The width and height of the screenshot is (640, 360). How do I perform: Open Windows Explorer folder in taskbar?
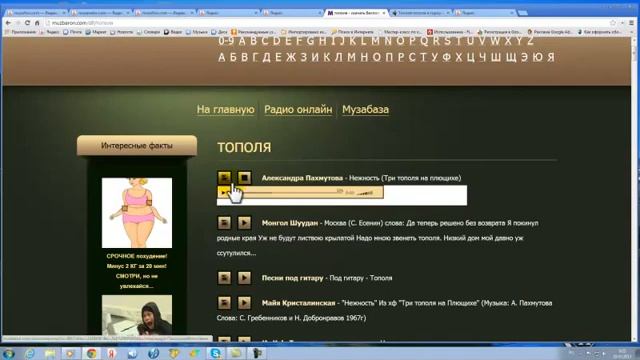(x=50, y=353)
